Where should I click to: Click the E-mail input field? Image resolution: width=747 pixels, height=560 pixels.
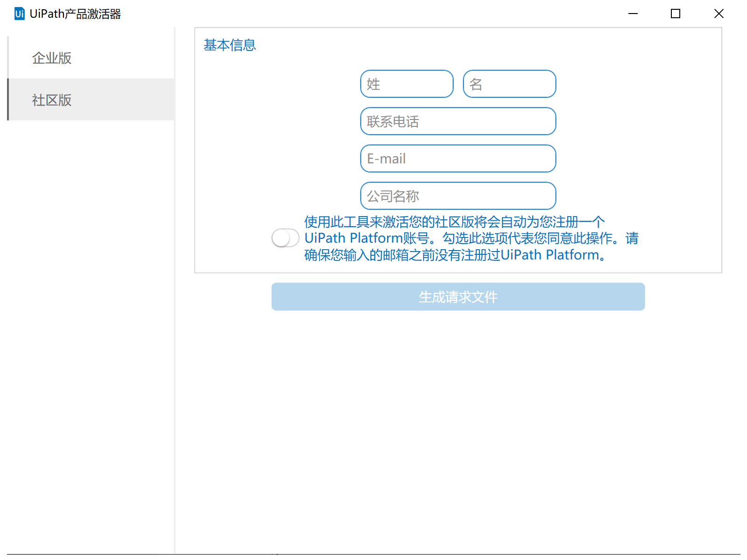click(458, 159)
